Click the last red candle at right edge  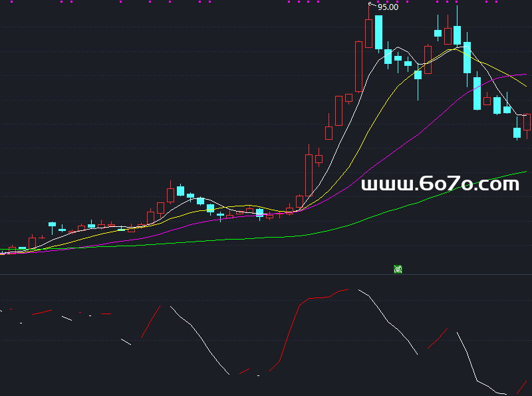click(x=527, y=122)
